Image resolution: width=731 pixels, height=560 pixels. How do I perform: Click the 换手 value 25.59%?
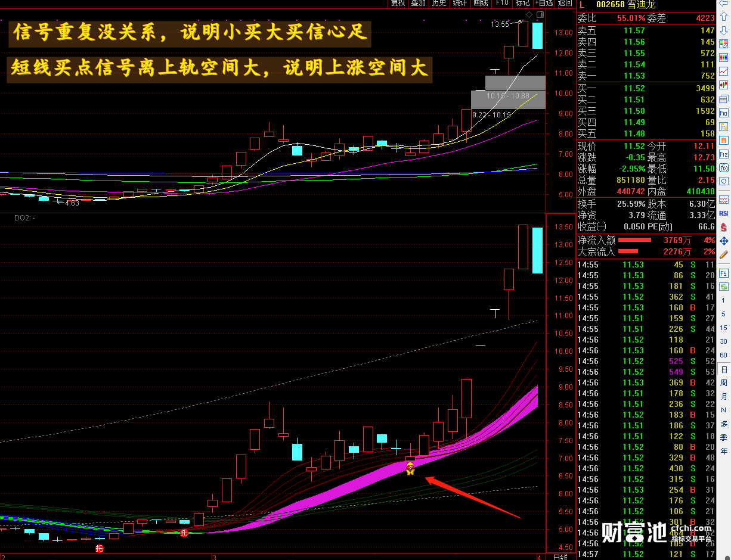[x=632, y=204]
